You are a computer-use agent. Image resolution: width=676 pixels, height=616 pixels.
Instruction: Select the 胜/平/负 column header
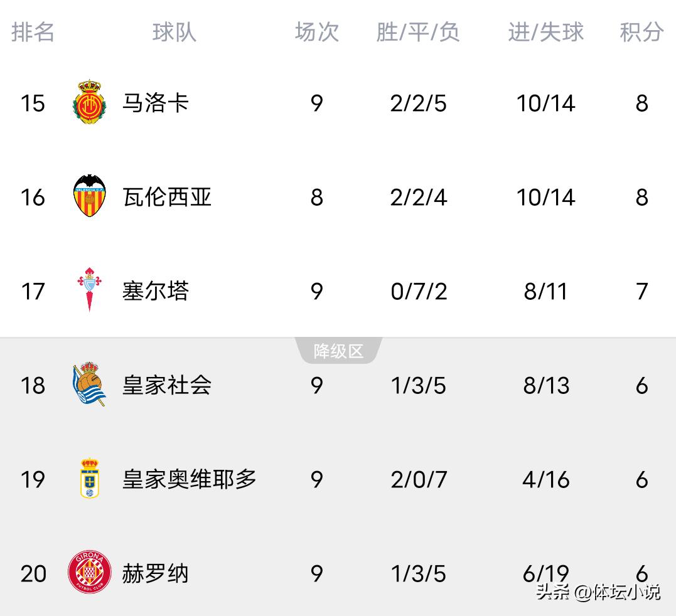418,32
